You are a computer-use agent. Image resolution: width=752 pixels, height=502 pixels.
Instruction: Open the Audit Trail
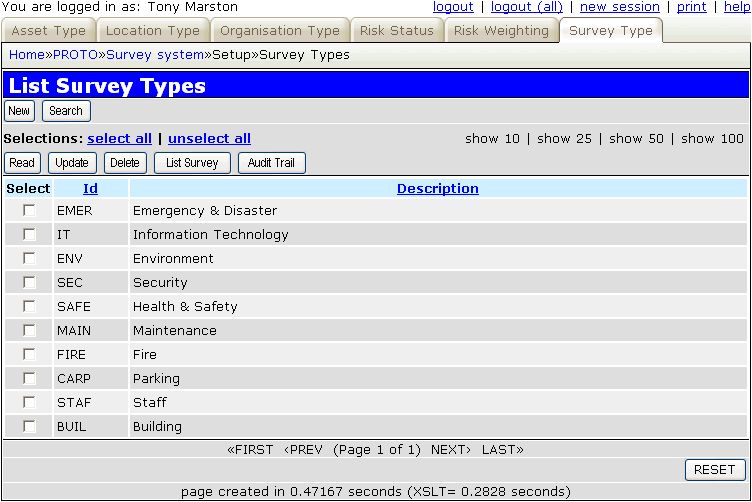[271, 163]
